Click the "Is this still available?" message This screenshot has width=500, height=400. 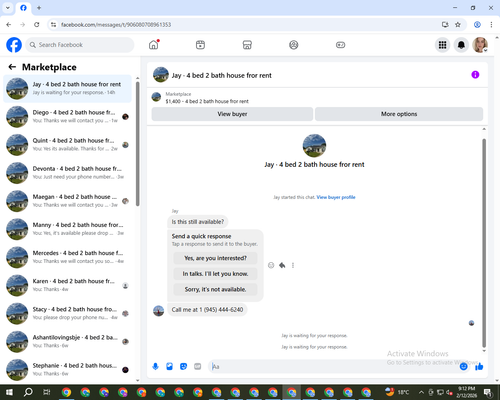[198, 222]
